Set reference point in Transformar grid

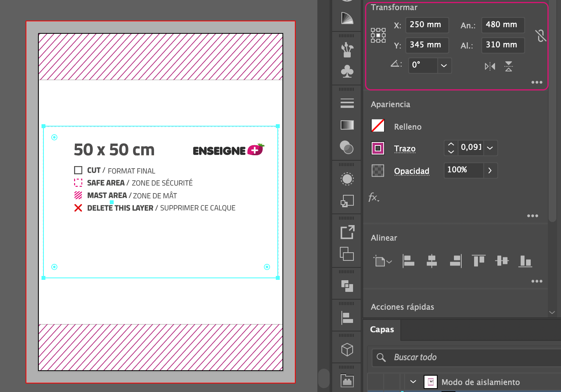378,35
